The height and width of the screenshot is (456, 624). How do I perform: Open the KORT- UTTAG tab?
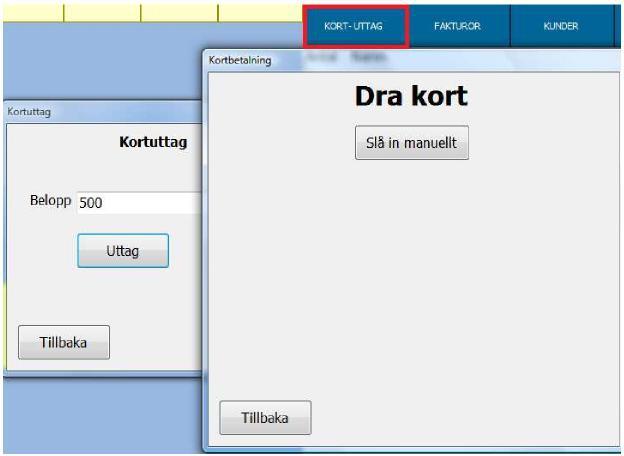[x=355, y=26]
